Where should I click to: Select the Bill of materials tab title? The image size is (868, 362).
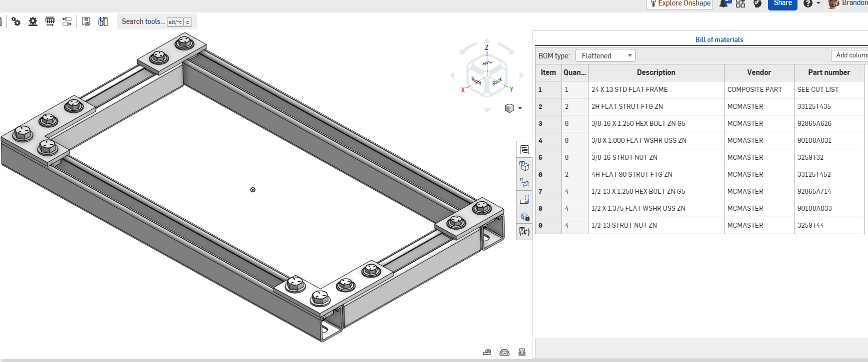719,39
